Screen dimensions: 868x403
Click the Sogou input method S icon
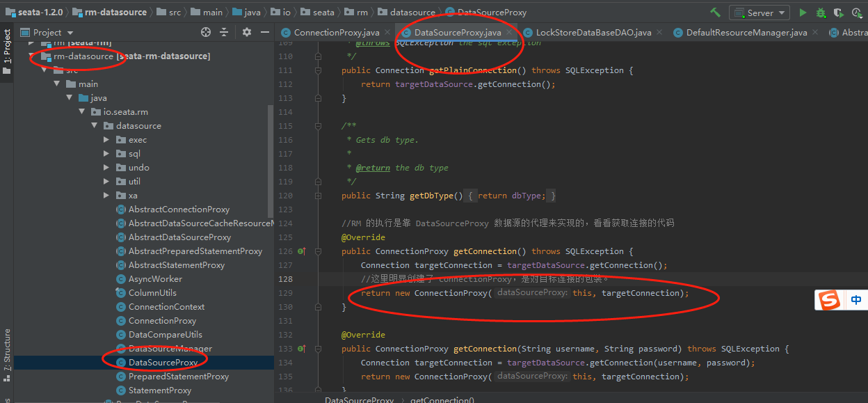click(829, 300)
